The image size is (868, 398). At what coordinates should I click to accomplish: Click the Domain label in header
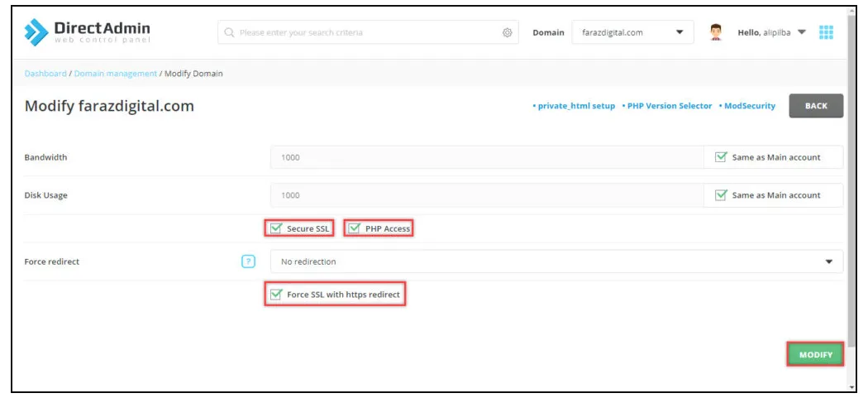[548, 33]
